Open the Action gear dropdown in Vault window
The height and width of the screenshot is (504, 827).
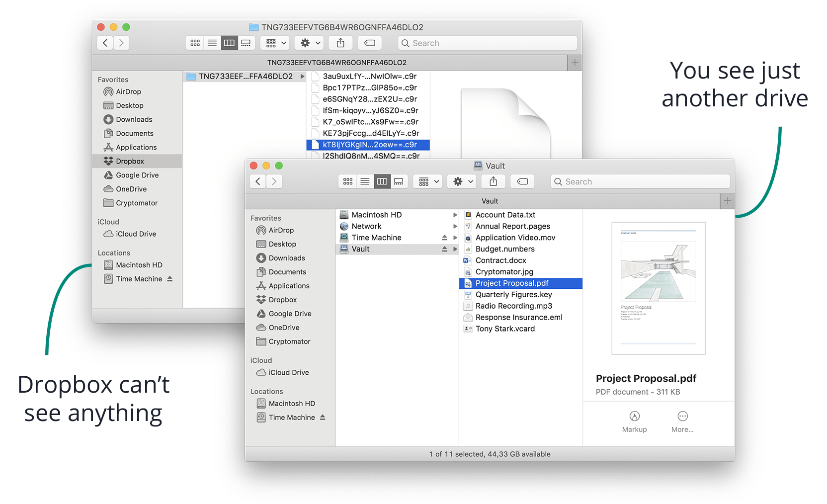[x=462, y=182]
